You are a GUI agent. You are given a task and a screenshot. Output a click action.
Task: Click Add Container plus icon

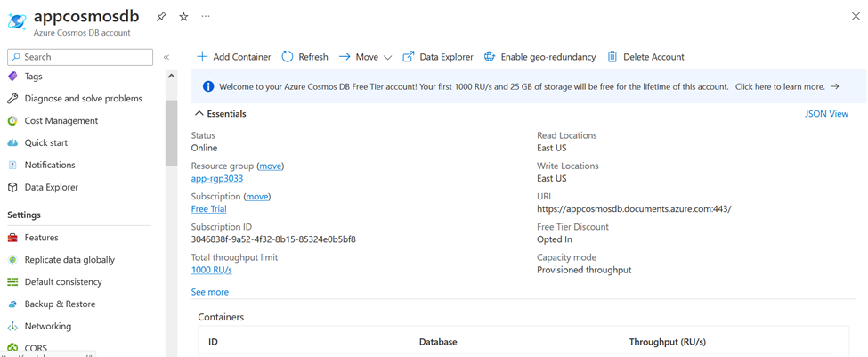tap(202, 56)
